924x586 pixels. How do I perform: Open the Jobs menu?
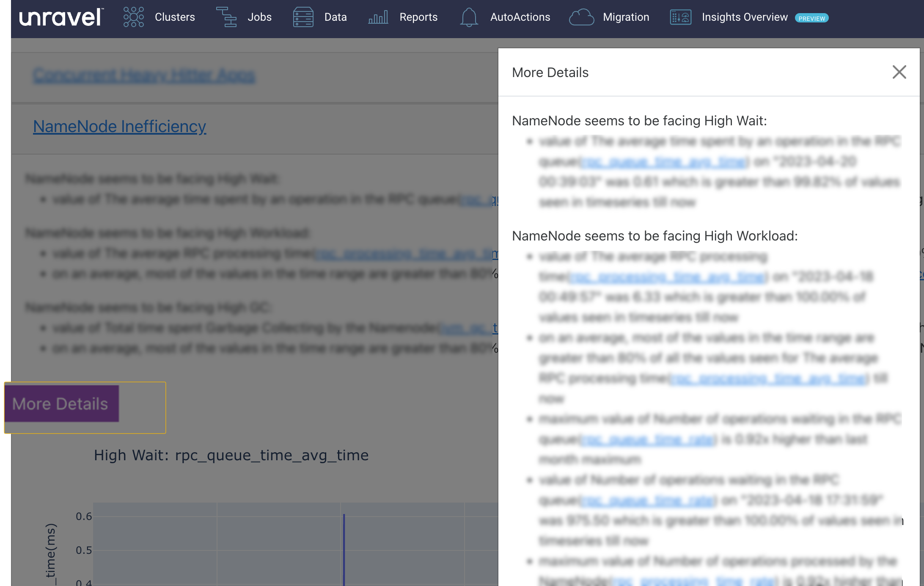(259, 17)
